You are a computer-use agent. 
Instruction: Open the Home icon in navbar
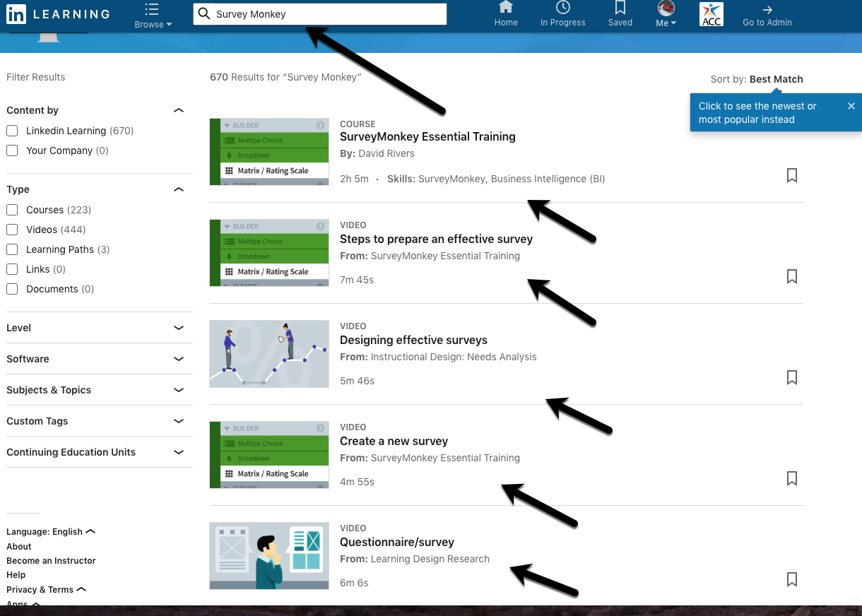tap(506, 8)
